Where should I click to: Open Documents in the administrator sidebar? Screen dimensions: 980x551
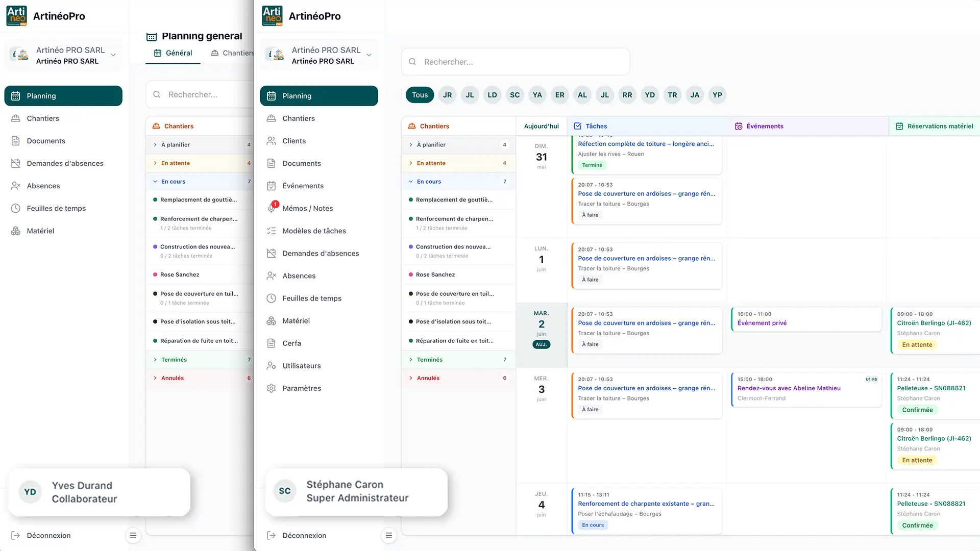[319, 163]
